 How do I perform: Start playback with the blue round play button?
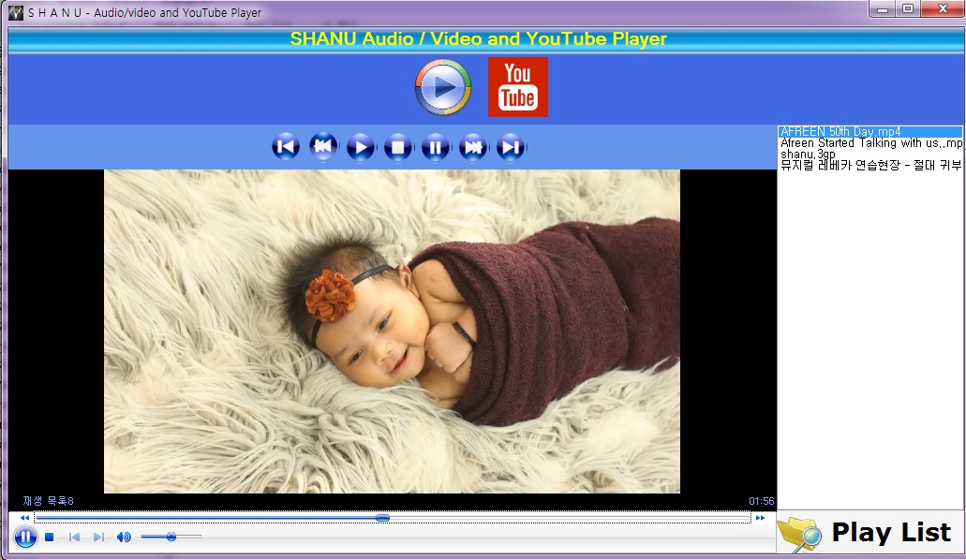[361, 147]
